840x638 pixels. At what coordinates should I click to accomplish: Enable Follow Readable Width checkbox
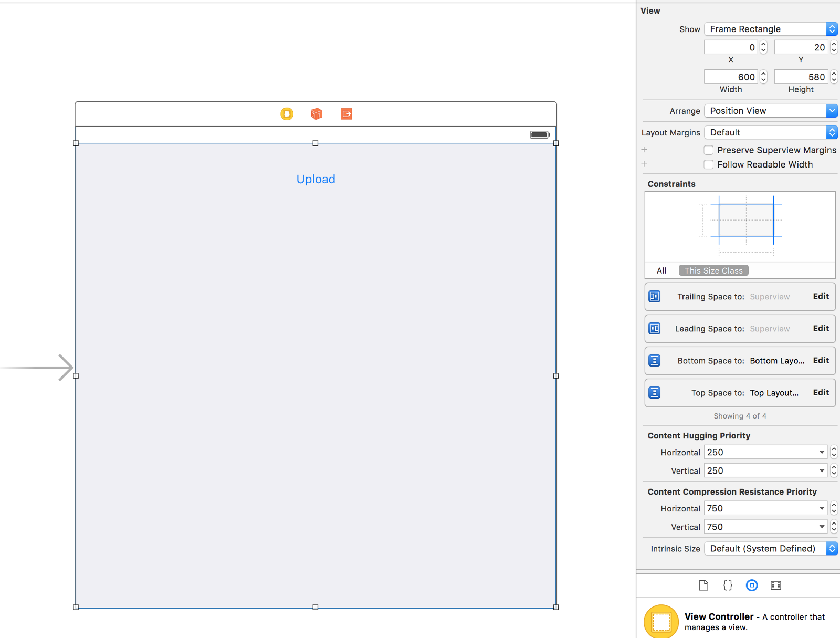pos(709,164)
